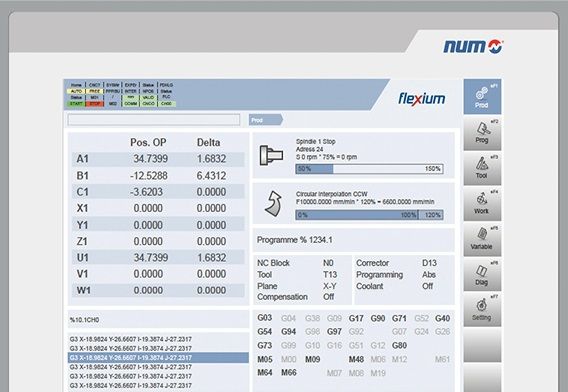Click the FREE status indicator
The height and width of the screenshot is (392, 568).
(x=95, y=91)
